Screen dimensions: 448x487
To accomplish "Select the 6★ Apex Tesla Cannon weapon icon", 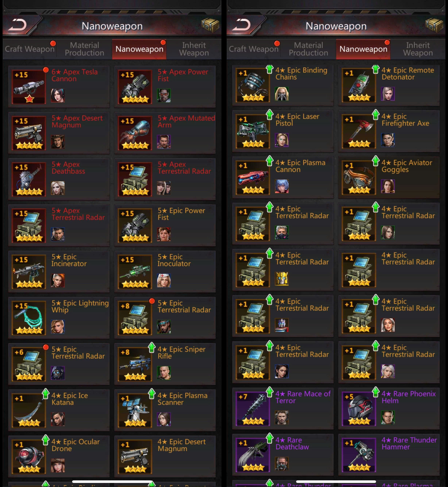I will (x=29, y=87).
